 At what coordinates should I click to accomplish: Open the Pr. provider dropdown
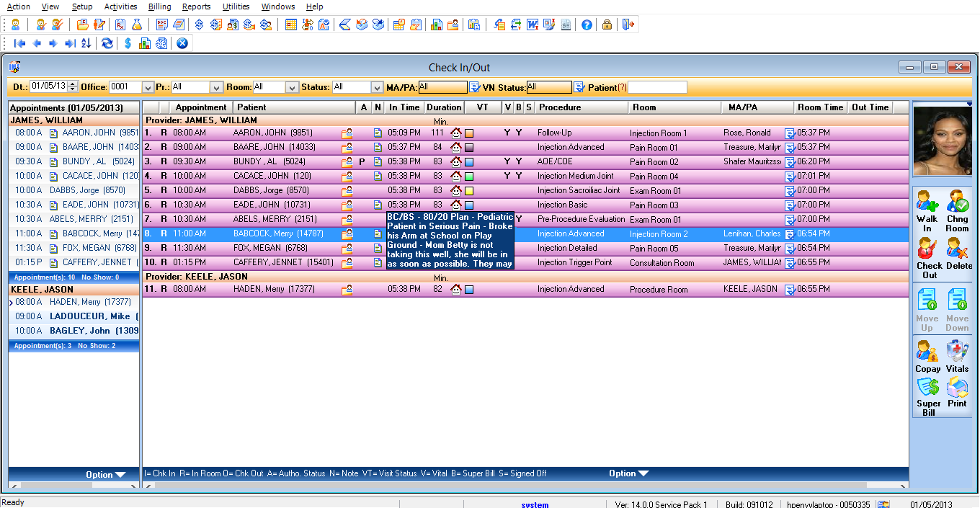click(217, 87)
